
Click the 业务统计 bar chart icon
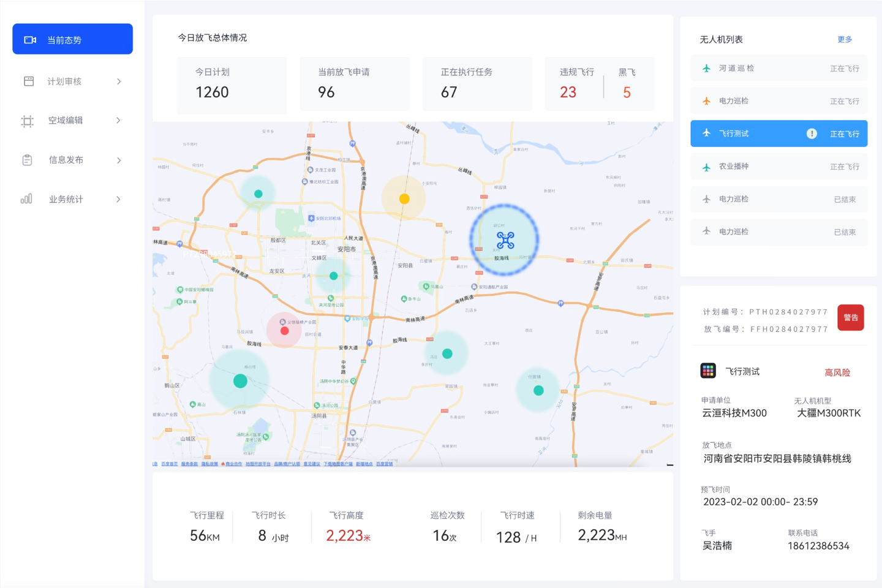click(x=26, y=199)
